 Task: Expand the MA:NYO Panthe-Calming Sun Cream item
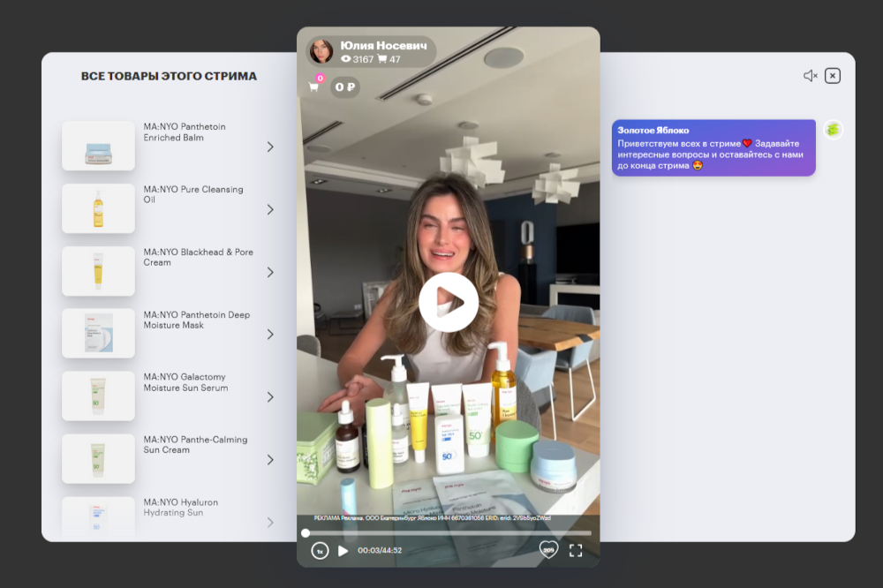pos(270,460)
